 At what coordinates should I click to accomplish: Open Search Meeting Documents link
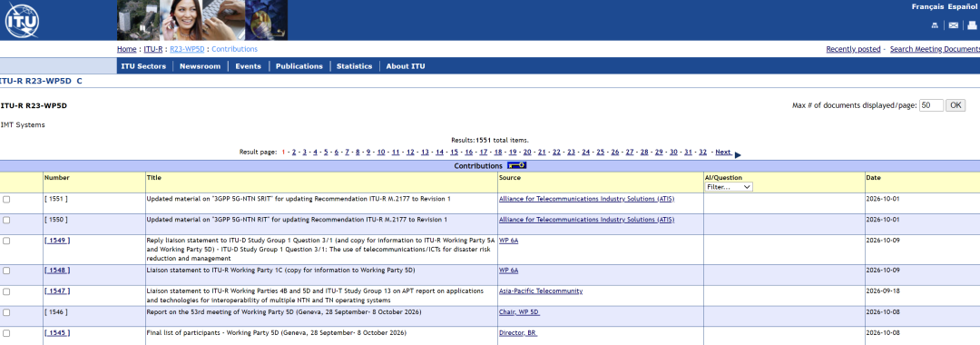(x=935, y=49)
